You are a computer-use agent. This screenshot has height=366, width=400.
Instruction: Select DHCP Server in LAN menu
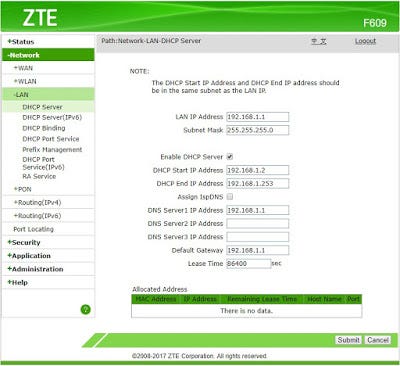tap(42, 107)
